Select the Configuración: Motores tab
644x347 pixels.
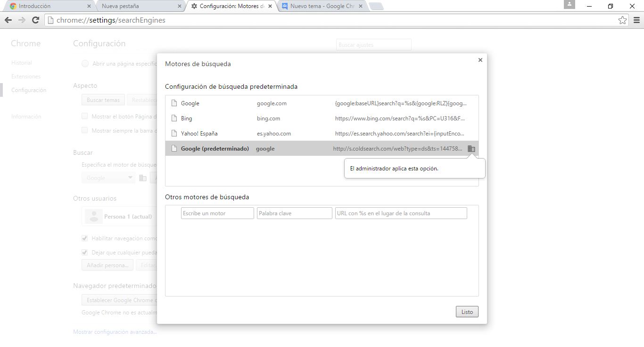tap(231, 6)
